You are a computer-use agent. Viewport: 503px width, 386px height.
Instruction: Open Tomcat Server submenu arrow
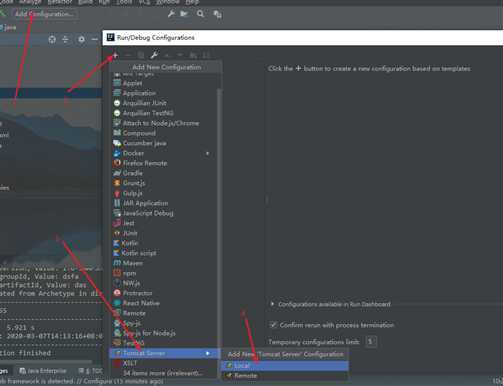[x=208, y=353]
